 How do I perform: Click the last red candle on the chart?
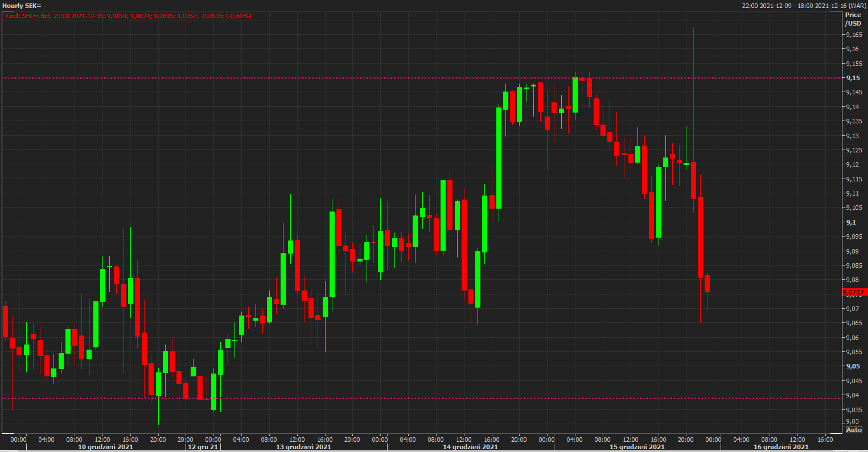point(707,283)
